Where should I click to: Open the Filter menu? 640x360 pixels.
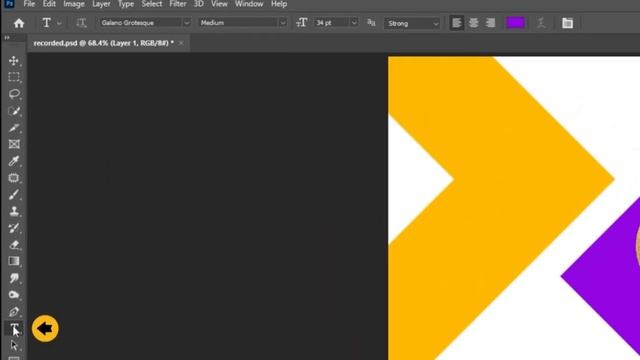(x=178, y=4)
